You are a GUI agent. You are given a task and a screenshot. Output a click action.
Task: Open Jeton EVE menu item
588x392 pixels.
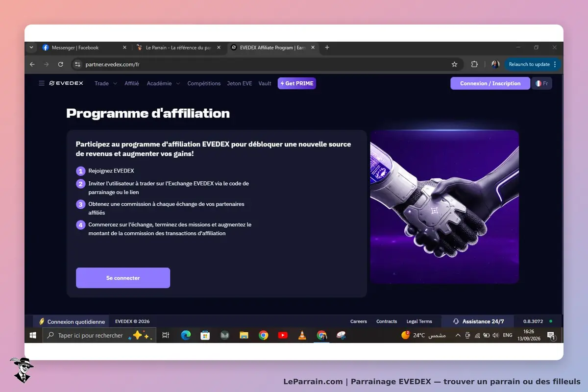pyautogui.click(x=240, y=83)
